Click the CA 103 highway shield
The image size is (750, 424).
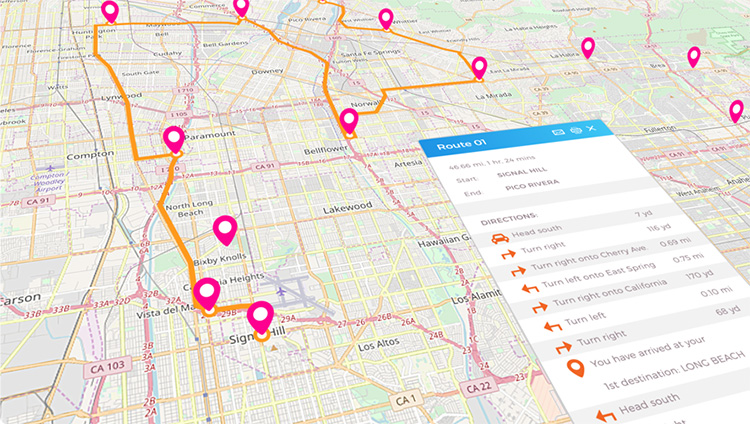108,368
